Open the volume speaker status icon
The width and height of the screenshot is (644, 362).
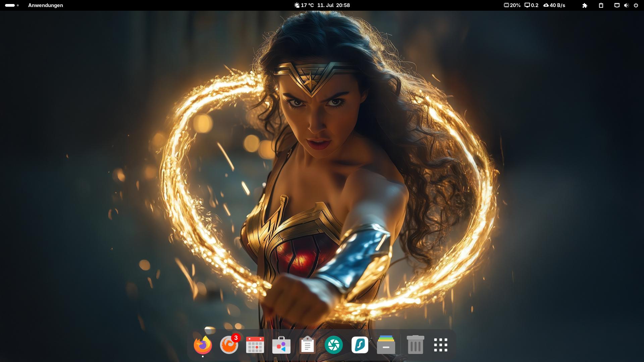tap(626, 5)
